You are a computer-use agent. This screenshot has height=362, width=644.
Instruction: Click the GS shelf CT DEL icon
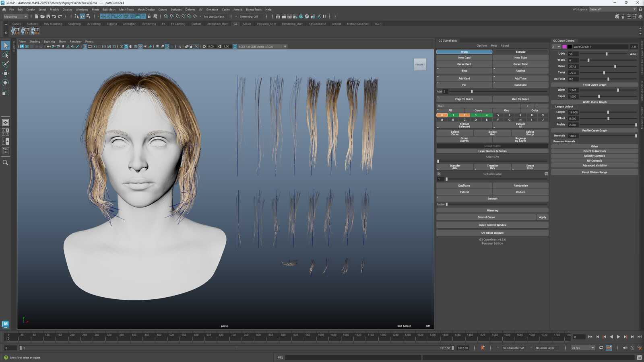35,31
